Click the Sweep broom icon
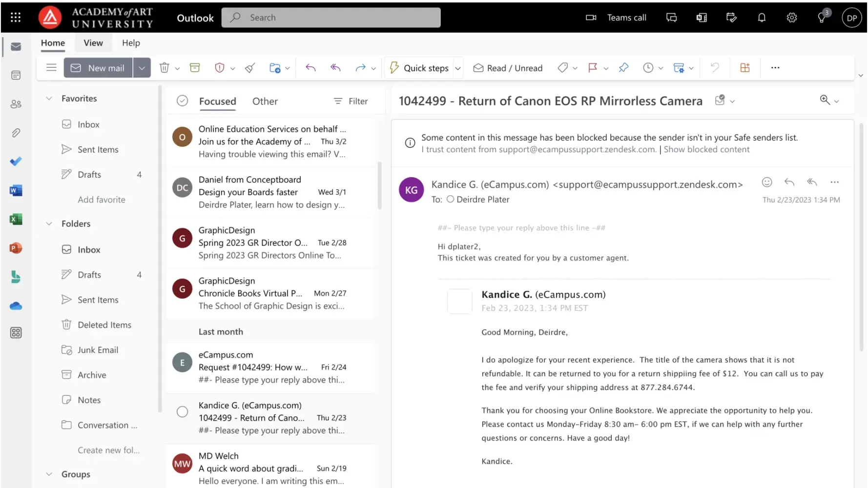The width and height of the screenshot is (868, 488). coord(250,68)
